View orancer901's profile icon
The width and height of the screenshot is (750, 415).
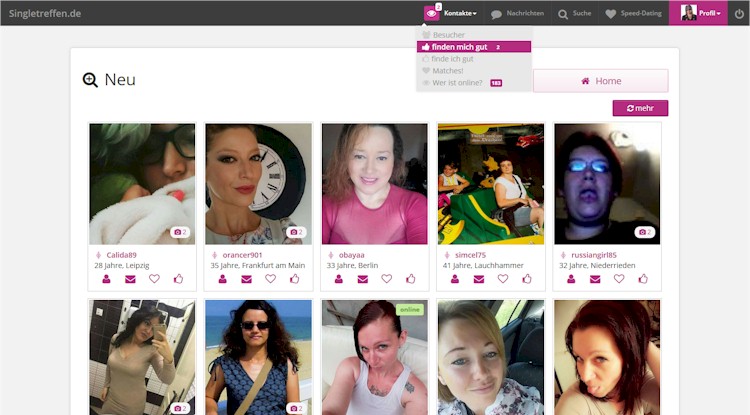222,279
